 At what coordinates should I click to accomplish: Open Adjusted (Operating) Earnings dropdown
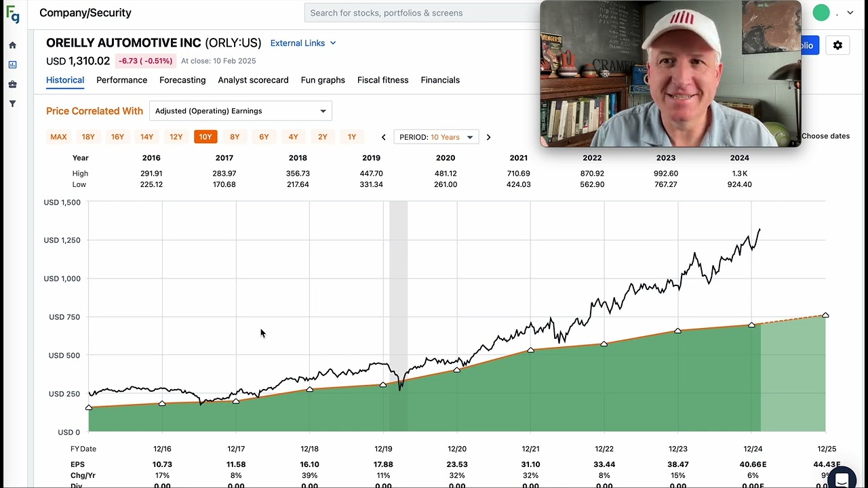point(240,111)
